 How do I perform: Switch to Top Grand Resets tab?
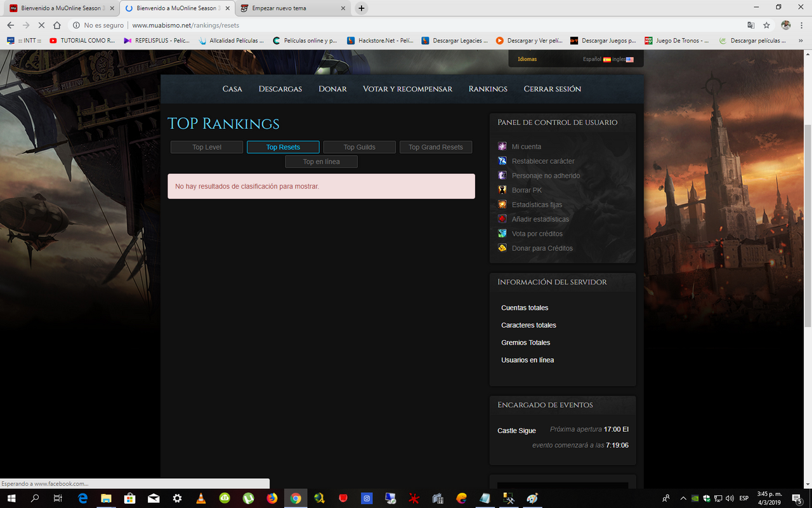[436, 147]
